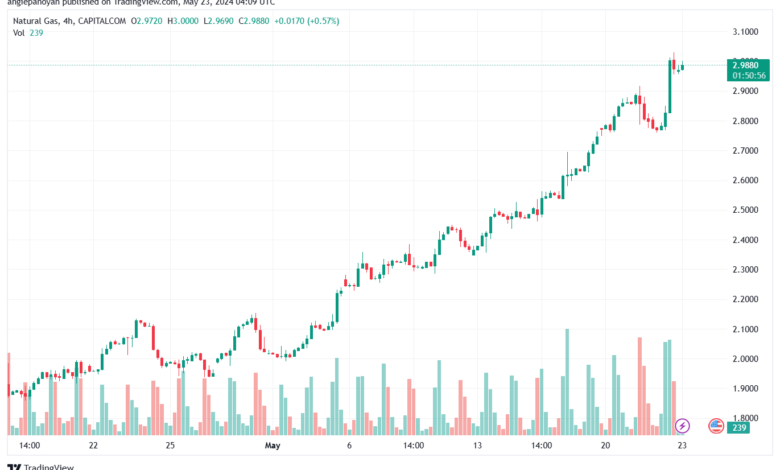Click the 22 date marker on time axis
Image resolution: width=780 pixels, height=470 pixels.
93,445
